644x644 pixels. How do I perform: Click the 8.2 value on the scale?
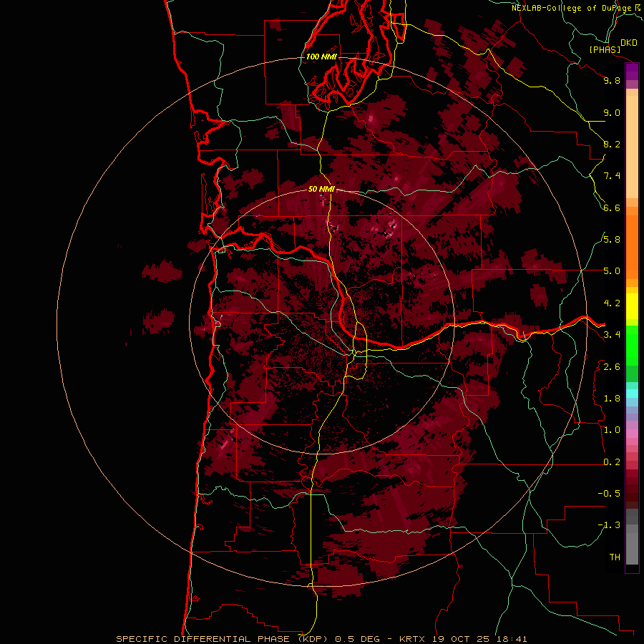pos(612,144)
